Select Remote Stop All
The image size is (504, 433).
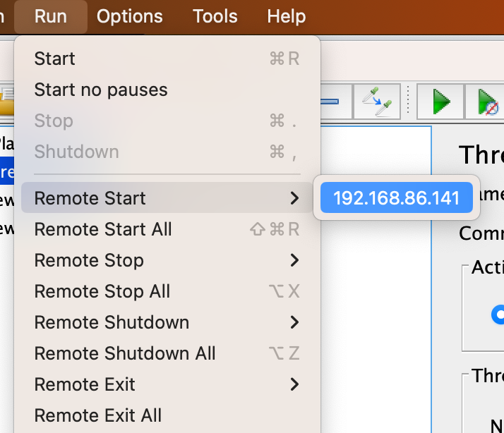pyautogui.click(x=102, y=292)
